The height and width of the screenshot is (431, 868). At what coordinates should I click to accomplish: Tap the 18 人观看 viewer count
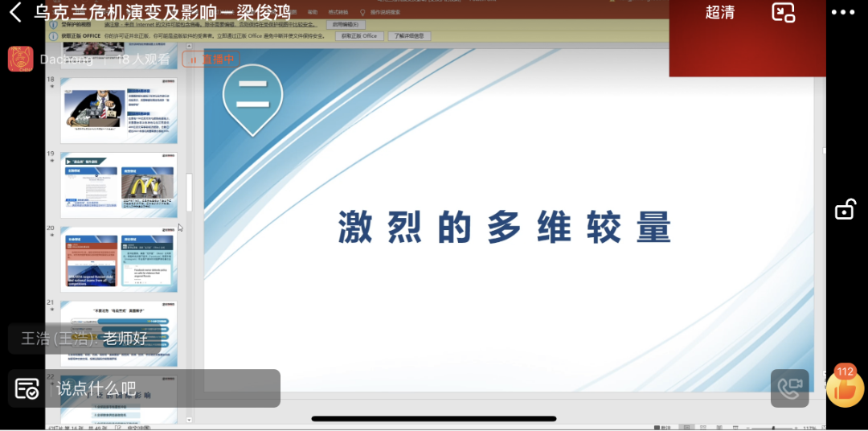(x=143, y=60)
